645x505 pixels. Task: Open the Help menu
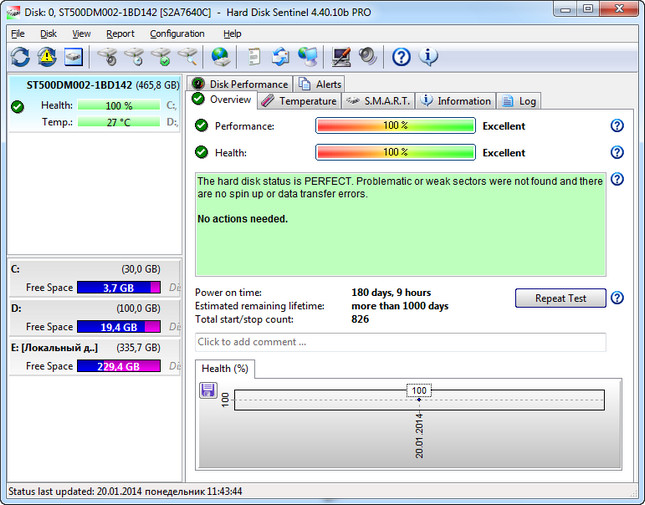pos(232,34)
